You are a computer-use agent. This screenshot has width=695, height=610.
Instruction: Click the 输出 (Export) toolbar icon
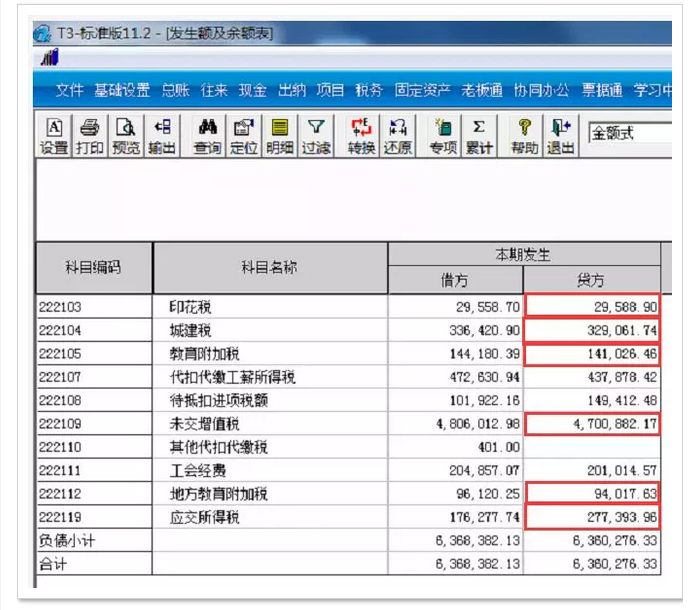(x=162, y=136)
